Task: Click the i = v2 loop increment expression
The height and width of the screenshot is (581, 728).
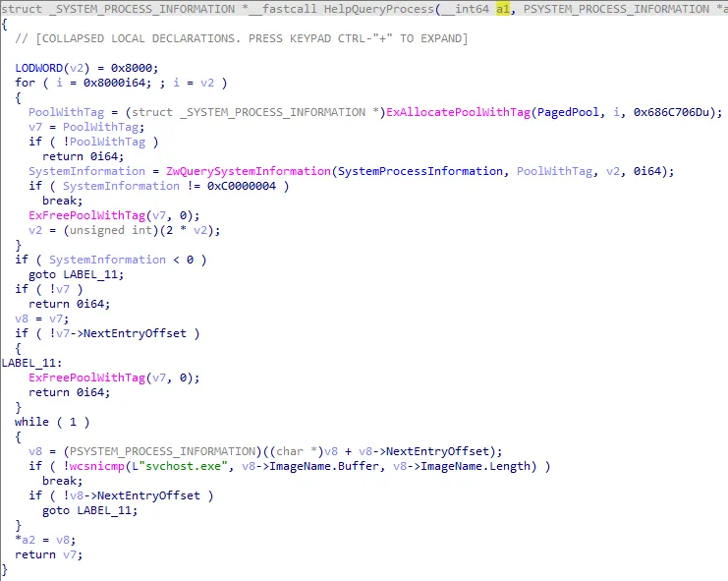Action: tap(194, 83)
